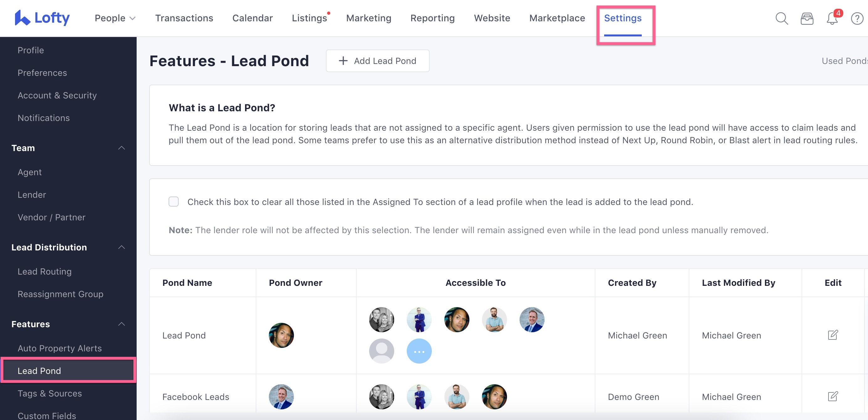The width and height of the screenshot is (868, 420).
Task: Click the Pond Owner column header
Action: 295,282
